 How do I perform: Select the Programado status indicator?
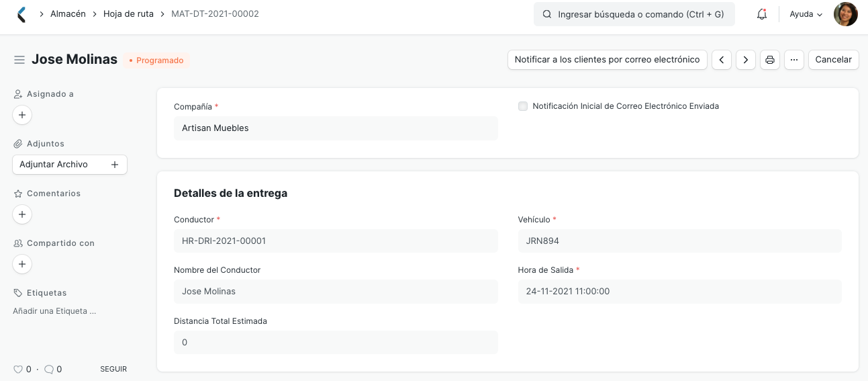click(x=156, y=60)
